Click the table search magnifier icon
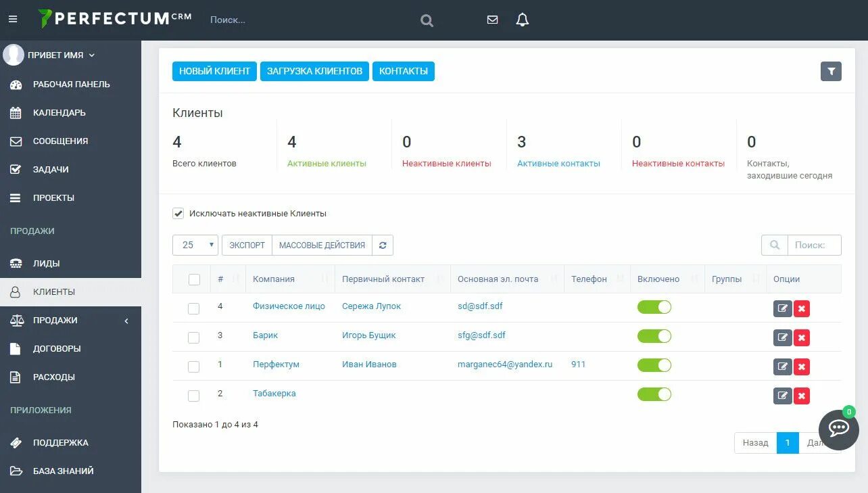 775,245
